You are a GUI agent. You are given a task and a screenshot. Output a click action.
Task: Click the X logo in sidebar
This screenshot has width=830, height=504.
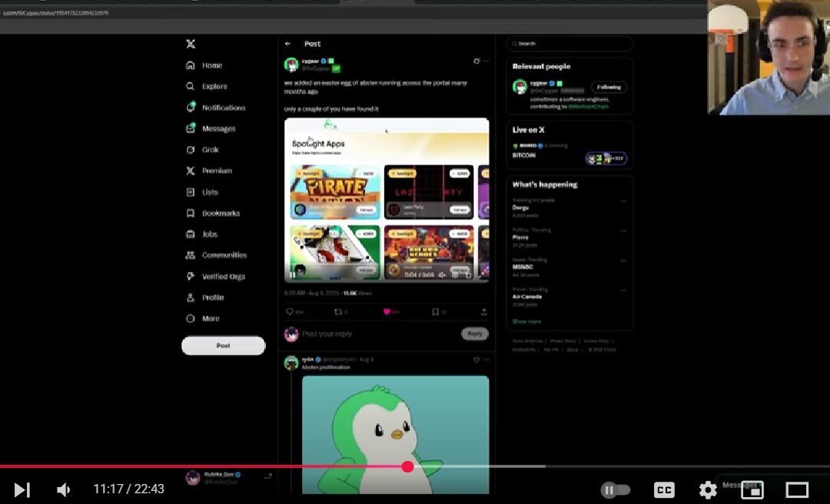click(x=191, y=44)
